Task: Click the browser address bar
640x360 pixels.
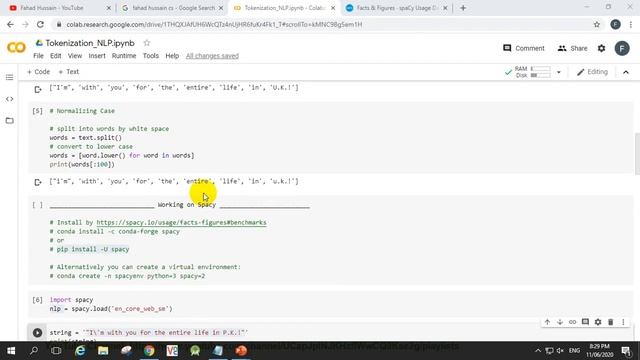Action: point(322,24)
